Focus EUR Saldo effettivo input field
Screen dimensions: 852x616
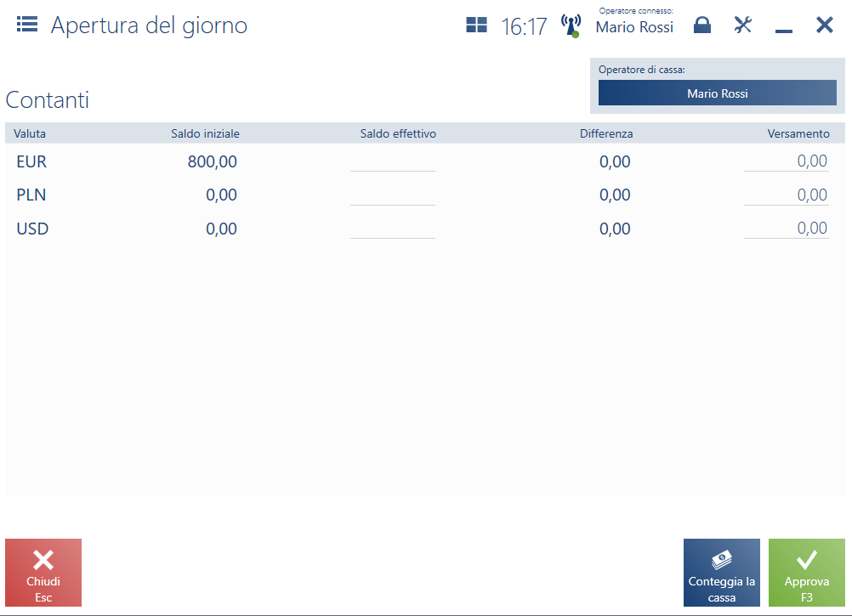(392, 161)
